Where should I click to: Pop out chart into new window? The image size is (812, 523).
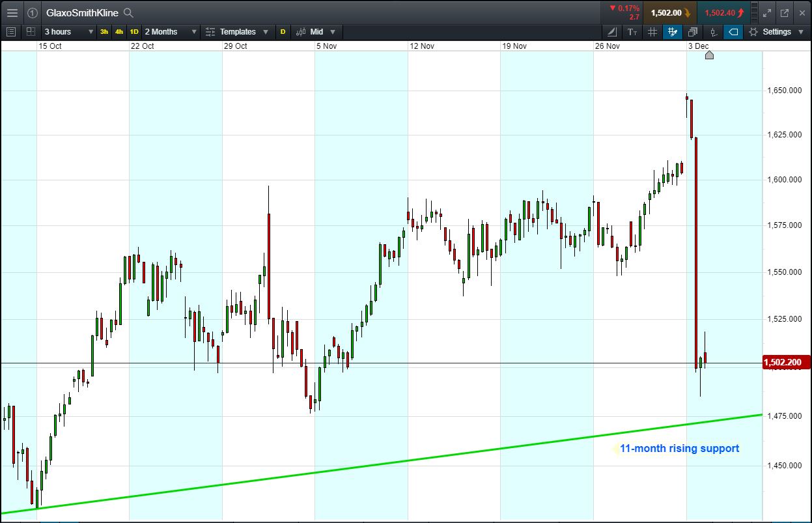point(785,12)
